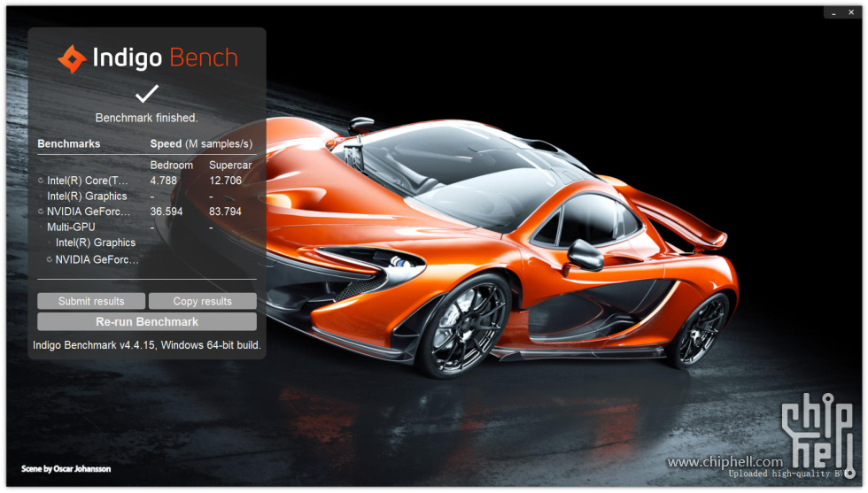The image size is (868, 493).
Task: Click the 'Intel(R) Core(T…' device name
Action: click(88, 181)
